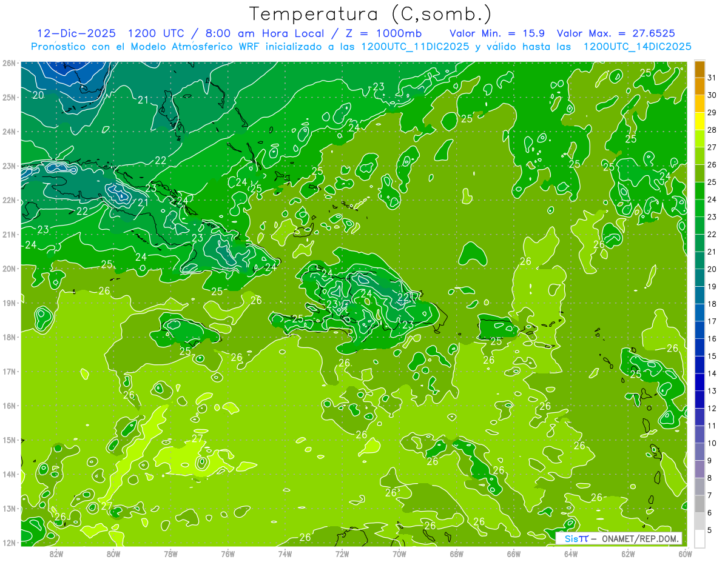
Task: Click the longitude axis label "62W"
Action: [628, 554]
